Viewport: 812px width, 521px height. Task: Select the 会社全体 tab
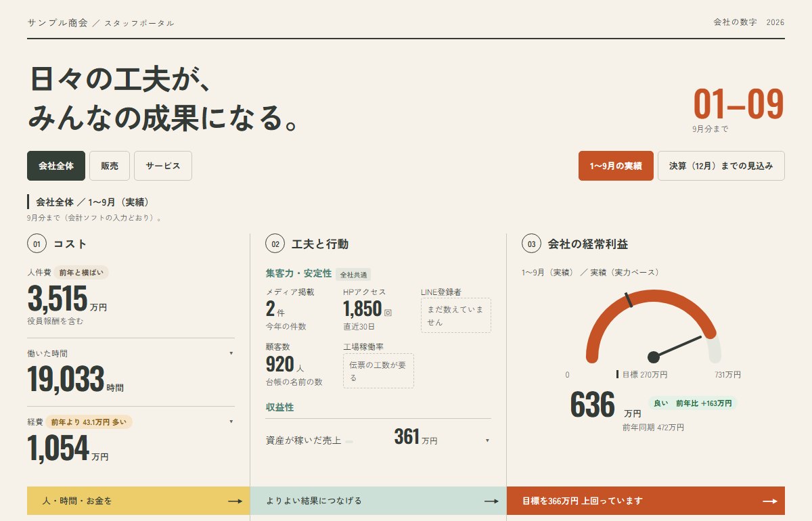point(56,166)
